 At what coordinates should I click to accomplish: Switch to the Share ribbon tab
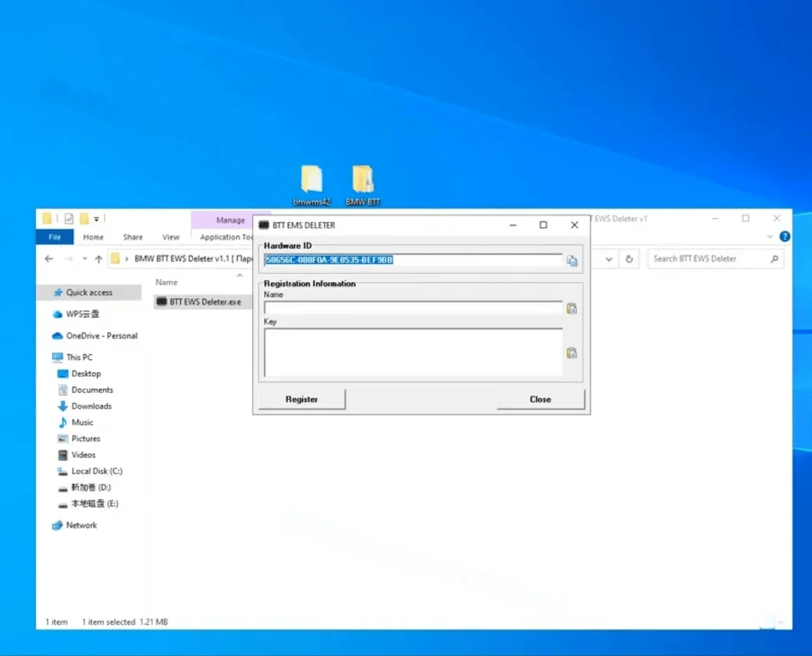tap(132, 237)
